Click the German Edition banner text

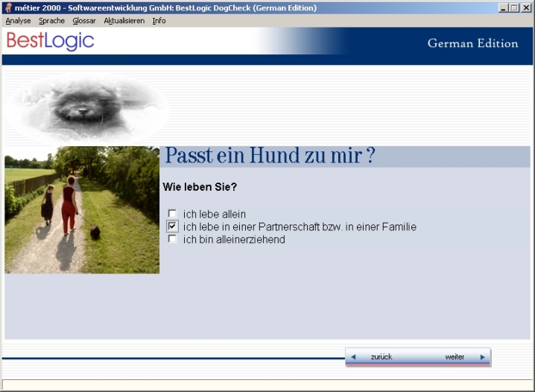click(x=472, y=43)
